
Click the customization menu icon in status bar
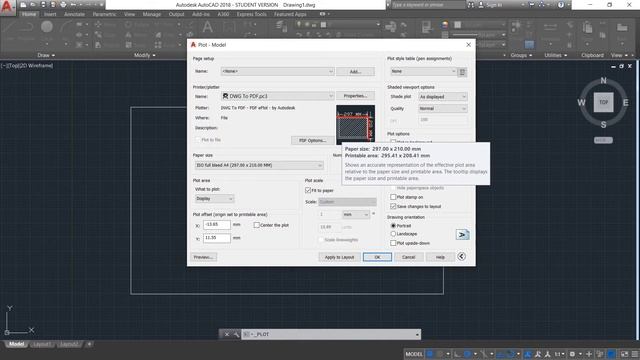pyautogui.click(x=635, y=354)
